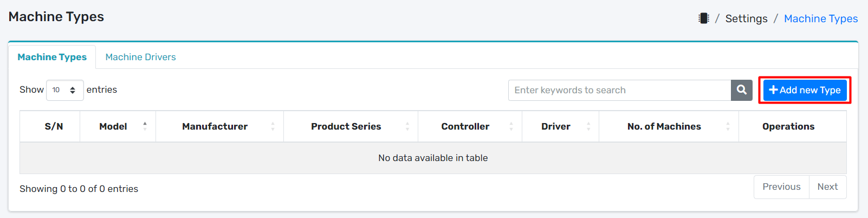868x218 pixels.
Task: Click the Machine Types breadcrumb link
Action: pos(821,18)
